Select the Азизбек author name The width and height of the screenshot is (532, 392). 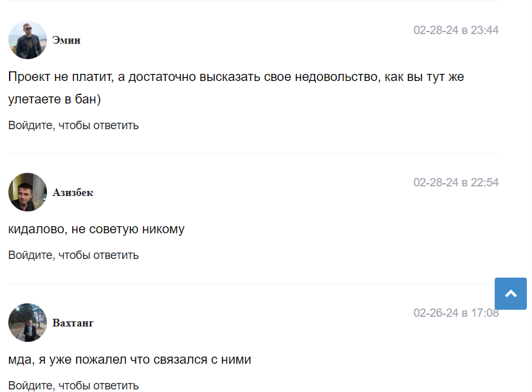tap(73, 193)
